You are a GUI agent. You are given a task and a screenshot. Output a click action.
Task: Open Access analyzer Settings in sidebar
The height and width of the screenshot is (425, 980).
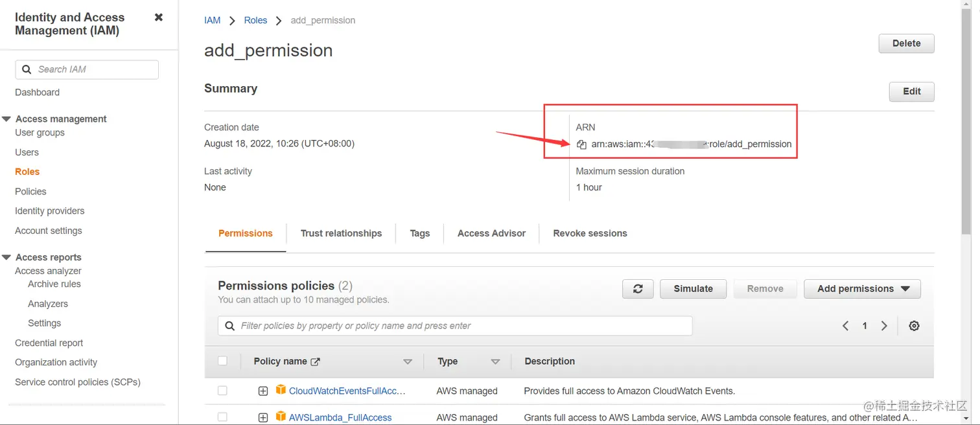point(44,323)
